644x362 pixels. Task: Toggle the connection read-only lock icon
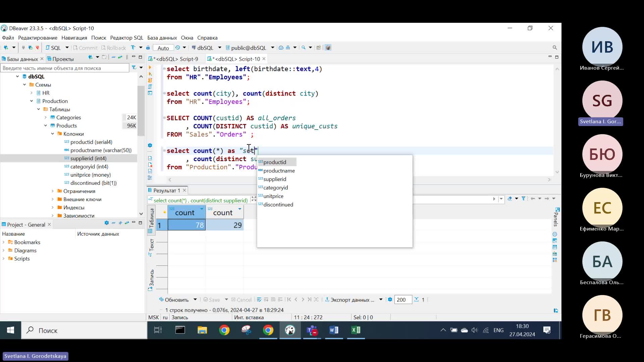pyautogui.click(x=148, y=48)
